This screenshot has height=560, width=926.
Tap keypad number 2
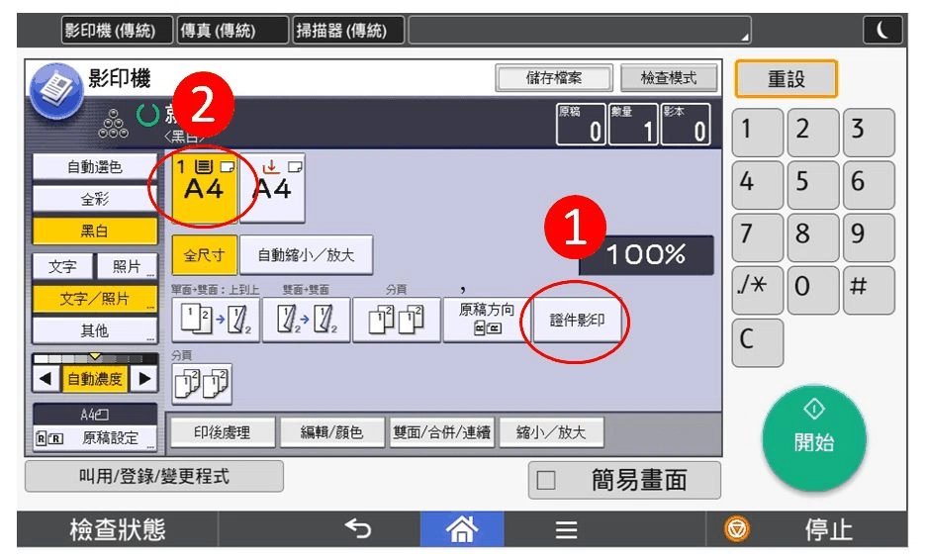tap(813, 132)
